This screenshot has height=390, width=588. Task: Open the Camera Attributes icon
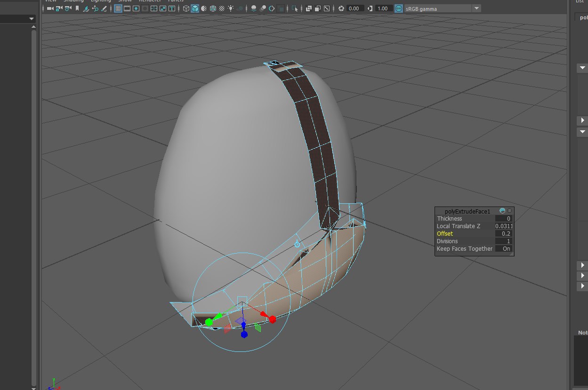click(x=68, y=8)
